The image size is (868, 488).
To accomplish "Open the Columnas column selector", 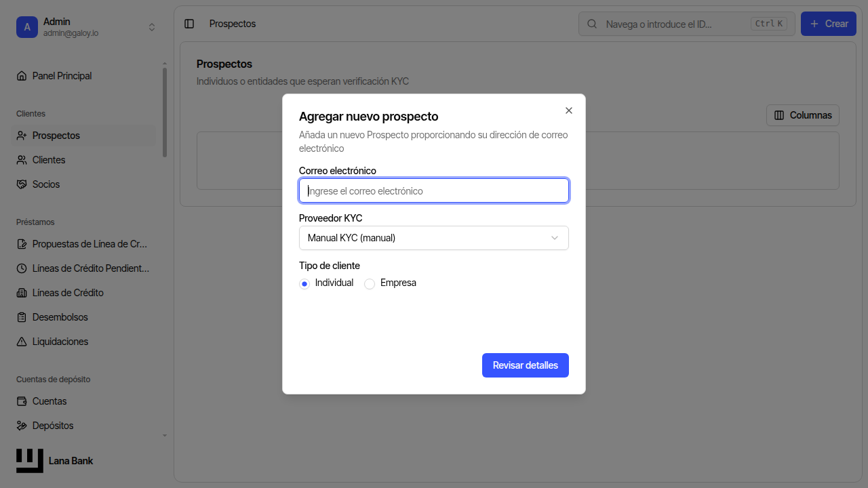I will coord(803,115).
